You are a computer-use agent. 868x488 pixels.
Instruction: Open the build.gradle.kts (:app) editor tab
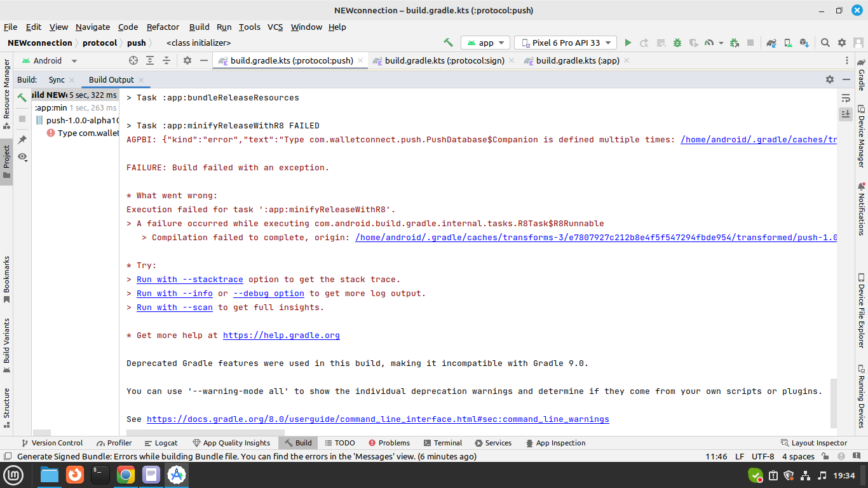[577, 60]
